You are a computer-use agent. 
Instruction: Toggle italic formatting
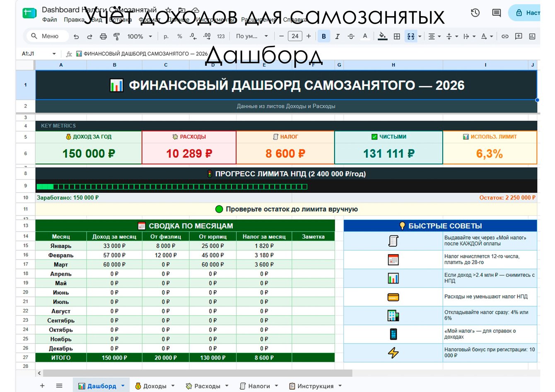coord(337,36)
